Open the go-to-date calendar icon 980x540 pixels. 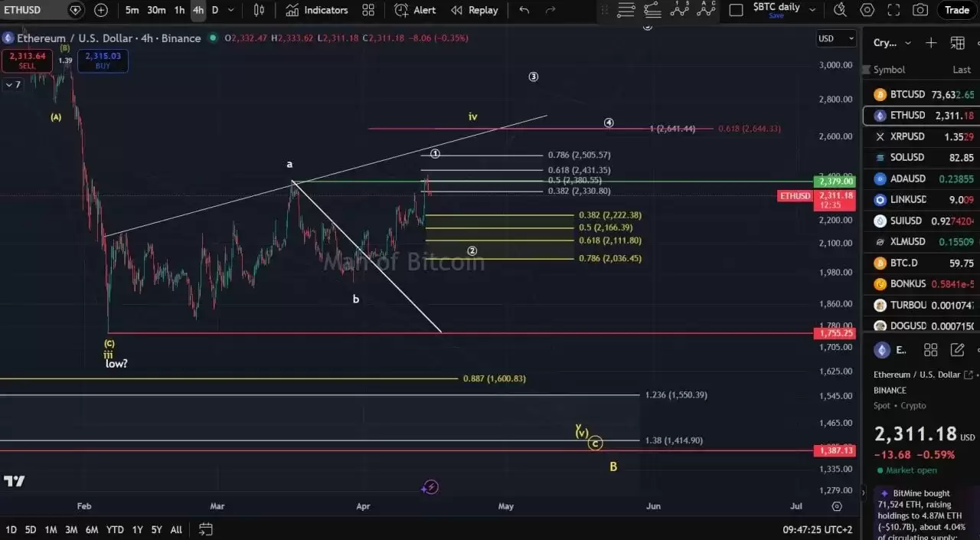click(205, 529)
